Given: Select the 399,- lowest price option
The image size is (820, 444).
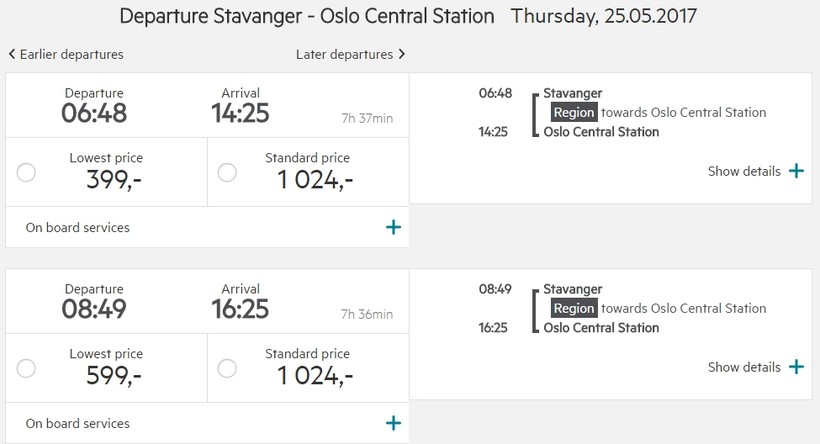Looking at the screenshot, I should 27,172.
